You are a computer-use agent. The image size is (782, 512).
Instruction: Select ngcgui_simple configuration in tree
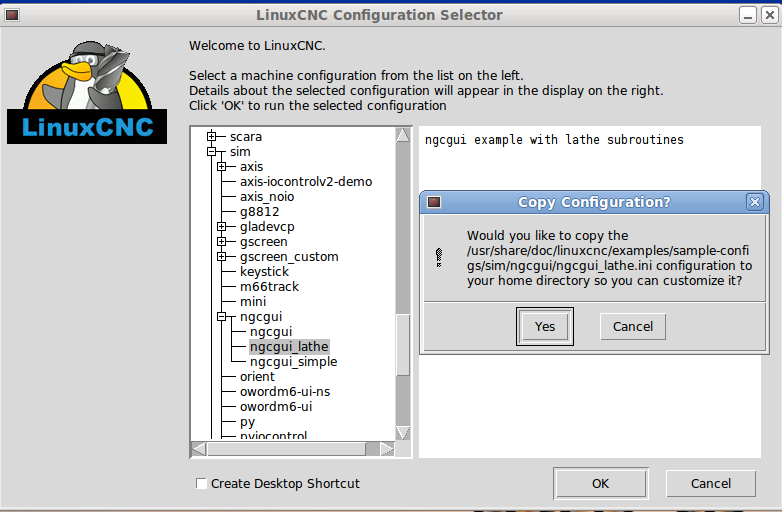[293, 362]
